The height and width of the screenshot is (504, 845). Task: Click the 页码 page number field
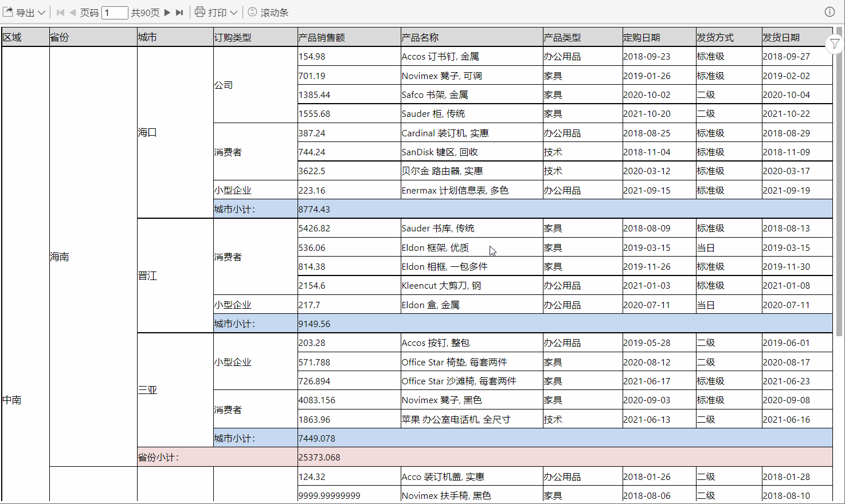point(115,13)
